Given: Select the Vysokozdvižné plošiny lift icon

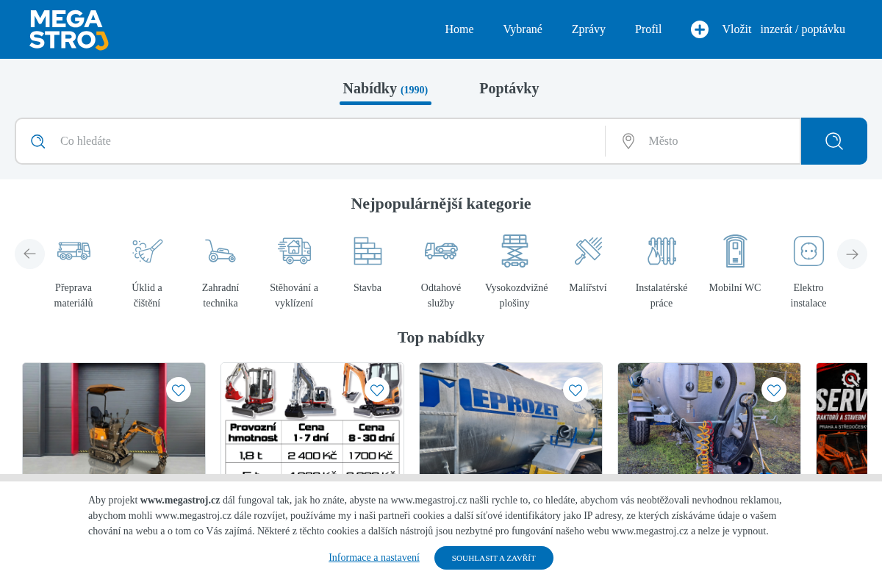Looking at the screenshot, I should point(514,251).
